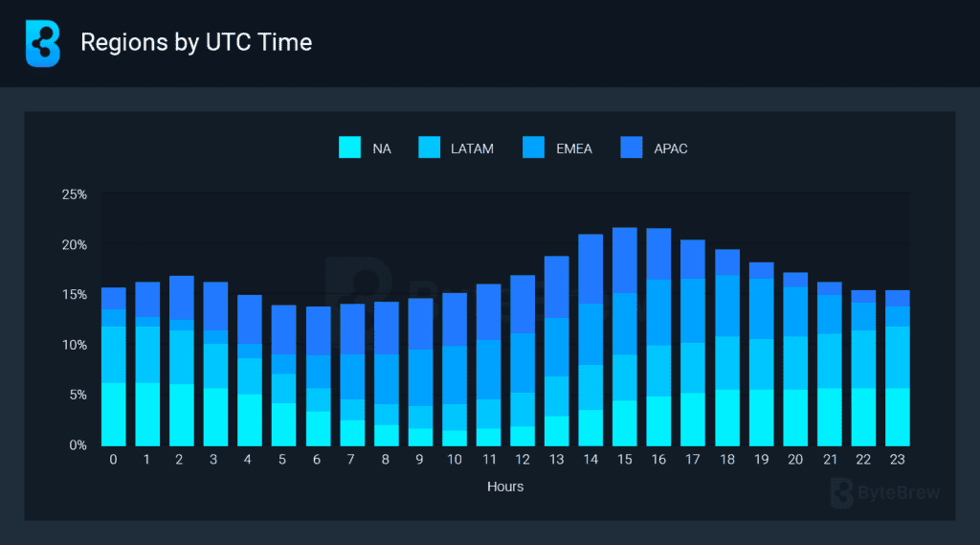980x545 pixels.
Task: Toggle the NA legend color swatch
Action: pos(350,148)
